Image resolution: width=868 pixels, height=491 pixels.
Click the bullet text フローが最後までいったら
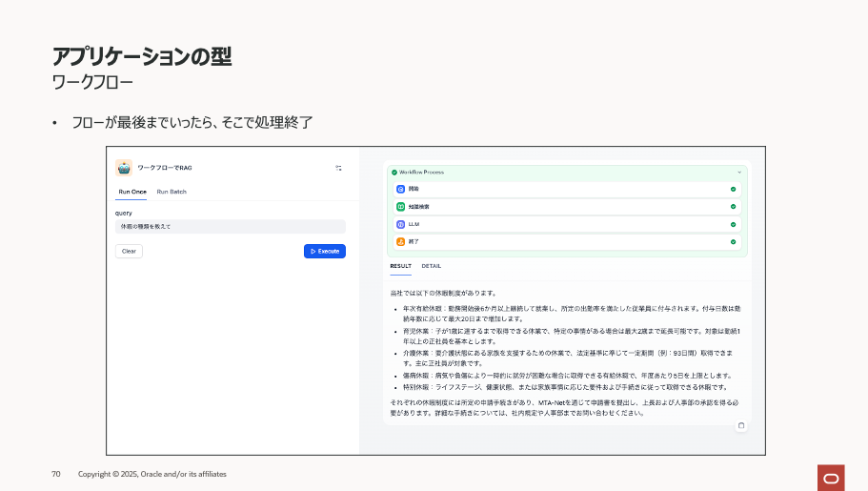point(192,122)
